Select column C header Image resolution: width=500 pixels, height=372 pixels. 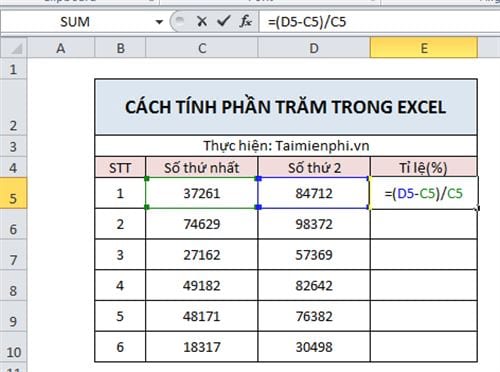pyautogui.click(x=202, y=48)
